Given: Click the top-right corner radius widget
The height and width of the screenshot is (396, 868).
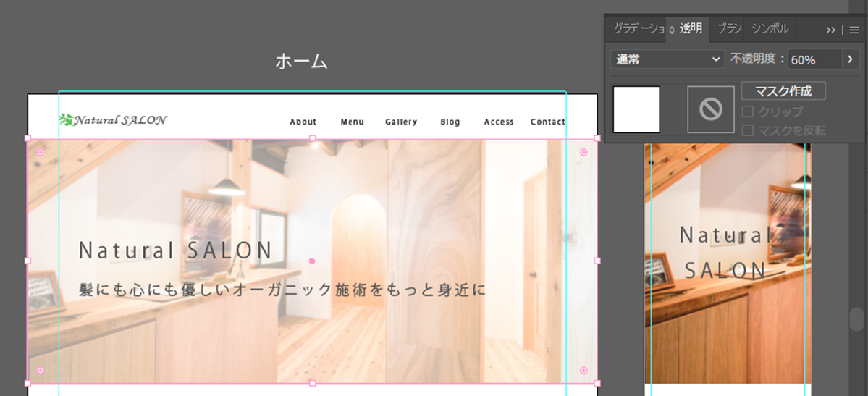Looking at the screenshot, I should point(583,152).
